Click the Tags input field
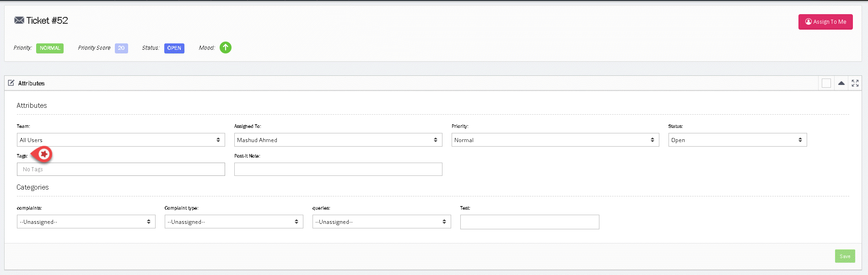Screen dimensions: 868x275 121,169
